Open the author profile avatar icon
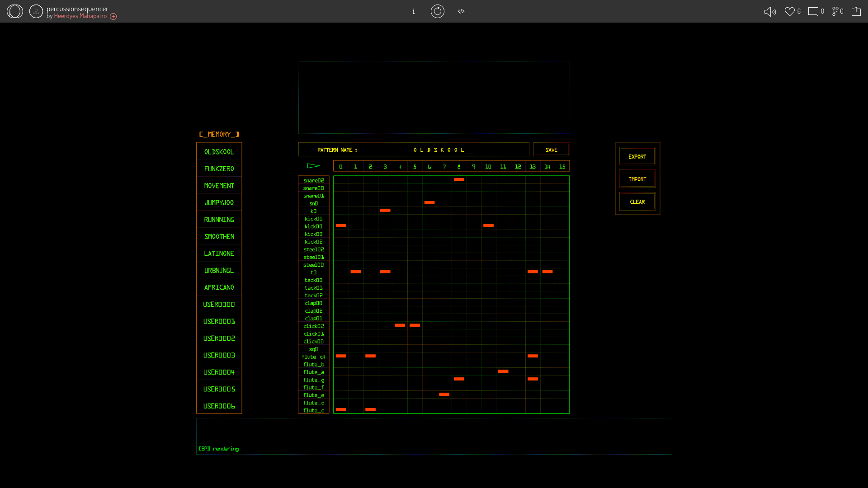 [36, 11]
